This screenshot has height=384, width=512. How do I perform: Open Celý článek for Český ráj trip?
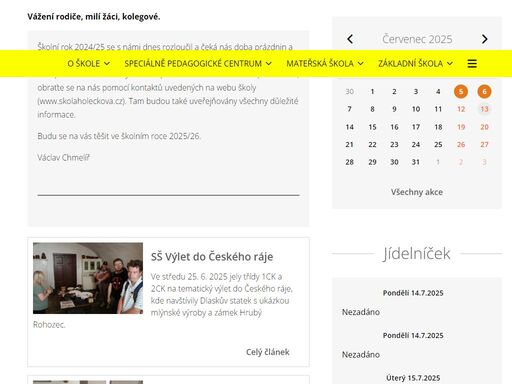pyautogui.click(x=268, y=352)
